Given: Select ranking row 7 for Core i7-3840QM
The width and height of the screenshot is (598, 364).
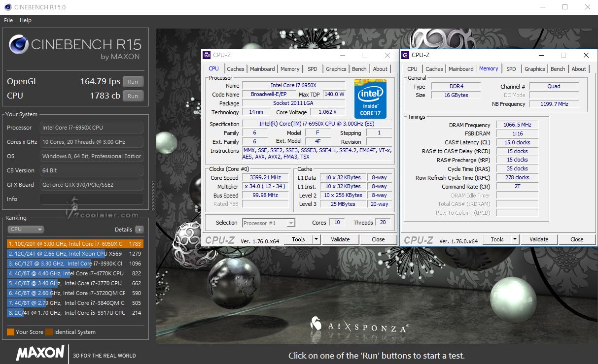Looking at the screenshot, I should click(x=75, y=303).
